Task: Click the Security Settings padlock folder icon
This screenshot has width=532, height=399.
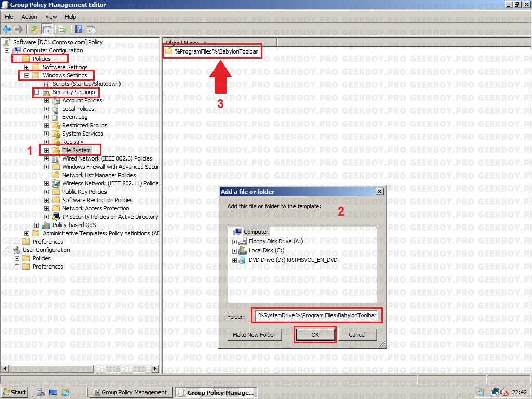Action: point(46,92)
